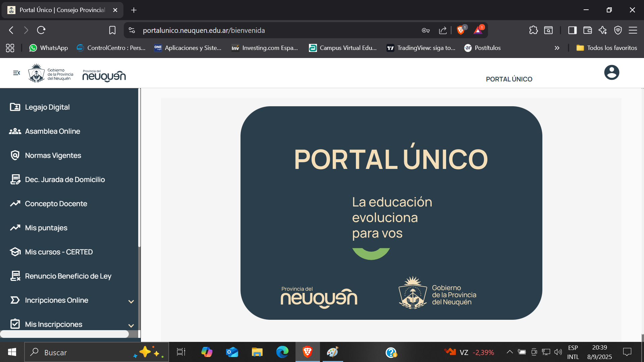Open the Brave Wallet icon

(587, 30)
